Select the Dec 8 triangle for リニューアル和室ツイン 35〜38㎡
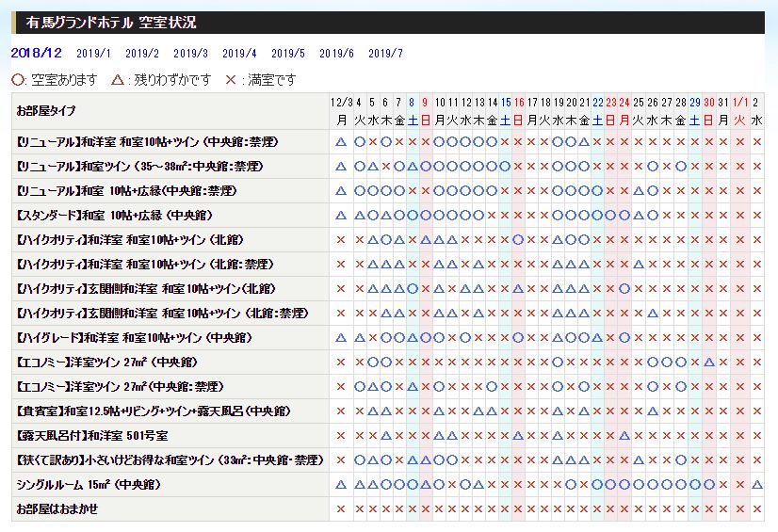Image resolution: width=778 pixels, height=532 pixels. (x=413, y=167)
